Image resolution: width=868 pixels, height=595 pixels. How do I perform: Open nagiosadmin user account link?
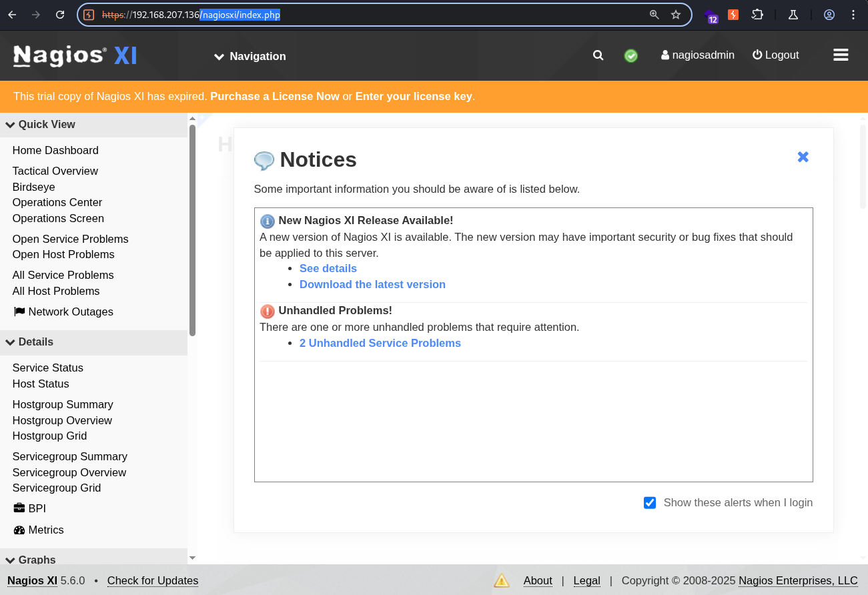pos(697,55)
